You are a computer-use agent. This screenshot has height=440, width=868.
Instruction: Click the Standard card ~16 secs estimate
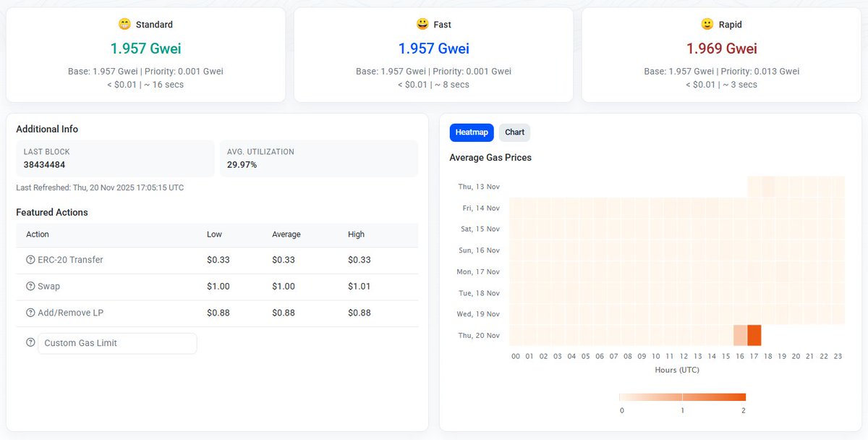(x=164, y=85)
